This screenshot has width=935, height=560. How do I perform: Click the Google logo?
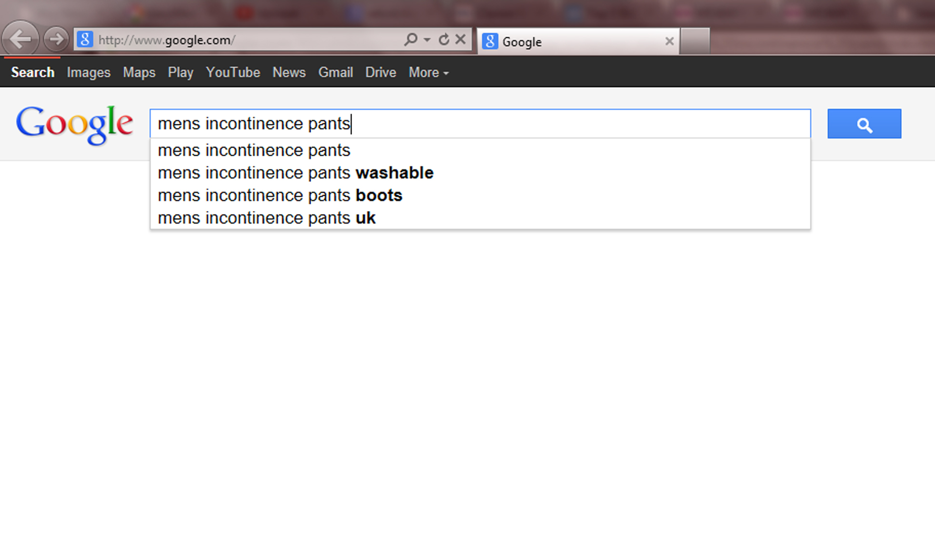[75, 124]
